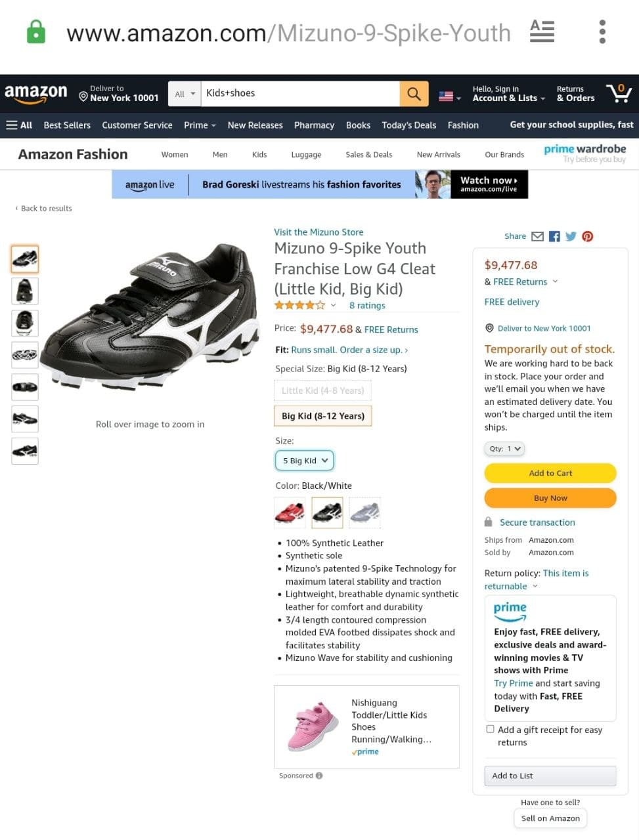
Task: Open the shopping cart icon
Action: click(x=619, y=93)
